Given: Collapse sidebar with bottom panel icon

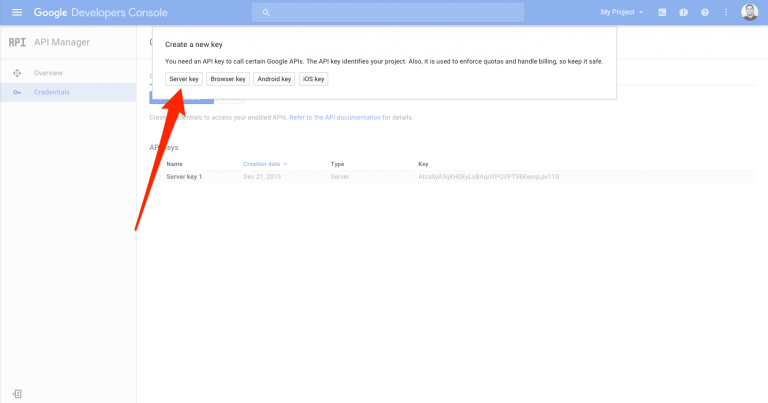Looking at the screenshot, I should pos(17,394).
